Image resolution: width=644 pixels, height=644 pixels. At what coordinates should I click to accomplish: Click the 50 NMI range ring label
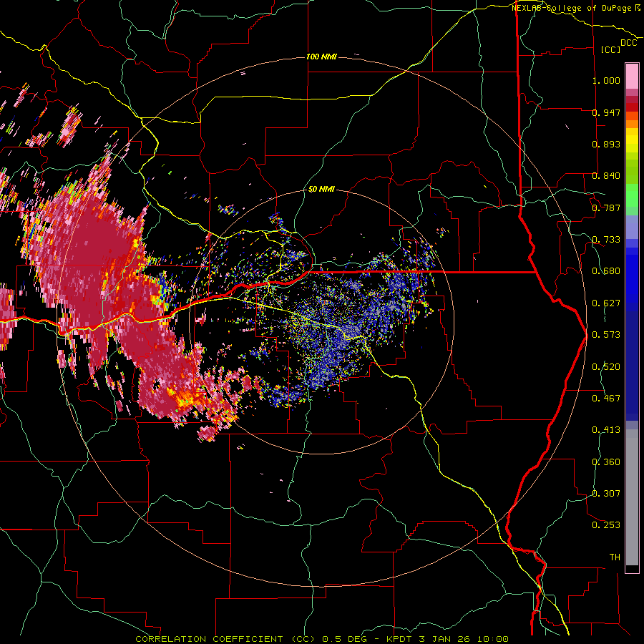[321, 189]
